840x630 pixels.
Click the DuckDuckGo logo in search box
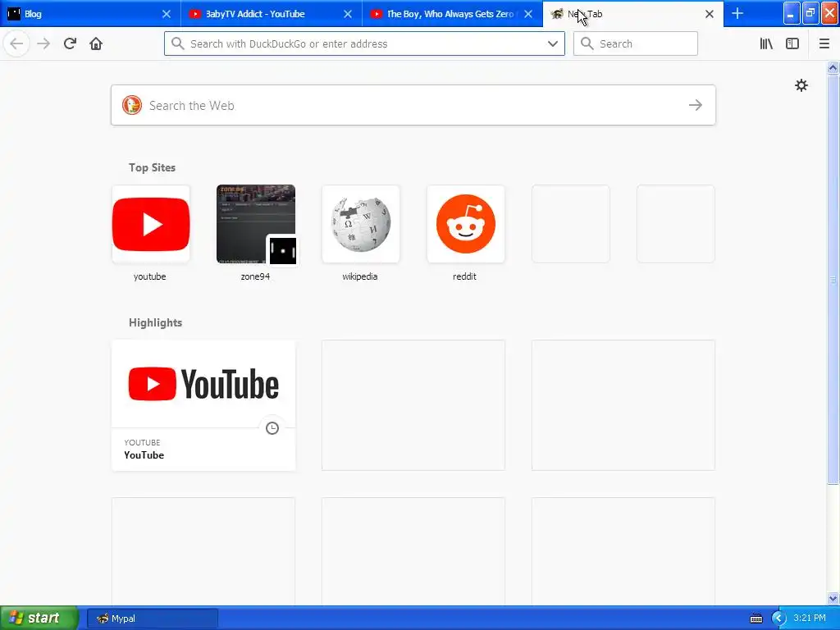tap(132, 105)
